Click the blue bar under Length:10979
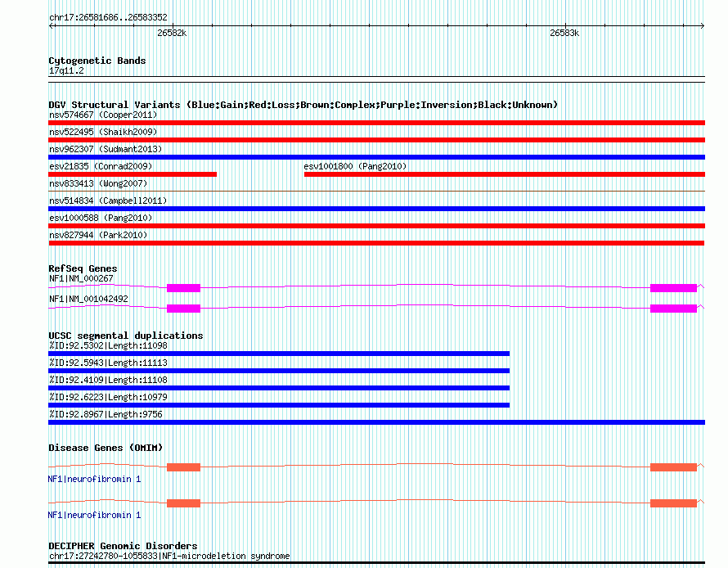This screenshot has height=568, width=728. coord(279,405)
